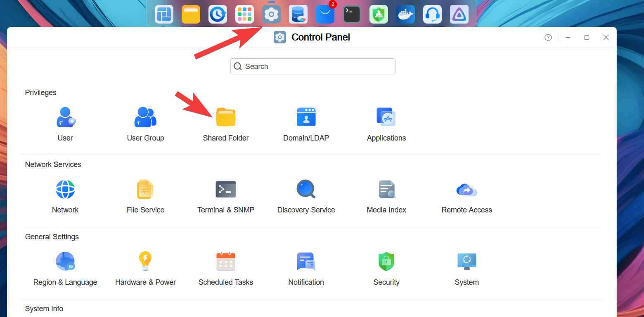The height and width of the screenshot is (317, 644).
Task: Open Discovery Service settings
Action: coord(306,190)
